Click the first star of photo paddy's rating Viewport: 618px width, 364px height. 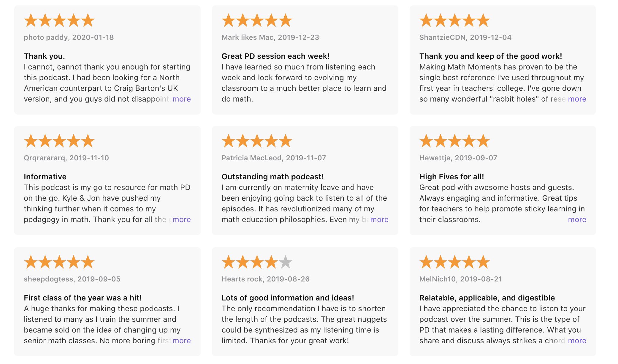(x=31, y=20)
